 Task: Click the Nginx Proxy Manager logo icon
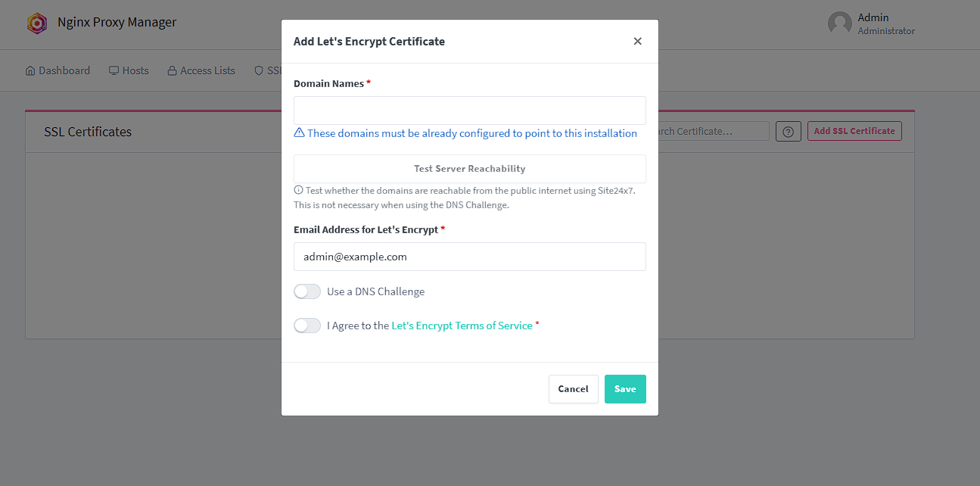(37, 23)
